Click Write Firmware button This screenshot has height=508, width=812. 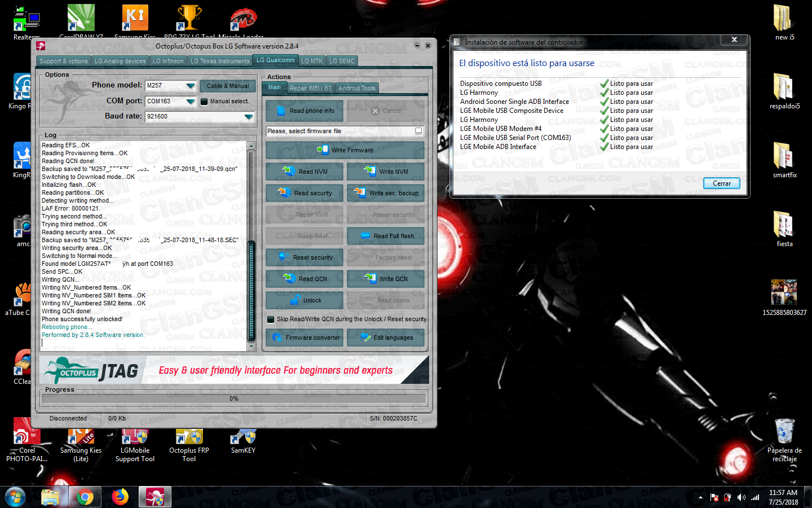[x=345, y=150]
